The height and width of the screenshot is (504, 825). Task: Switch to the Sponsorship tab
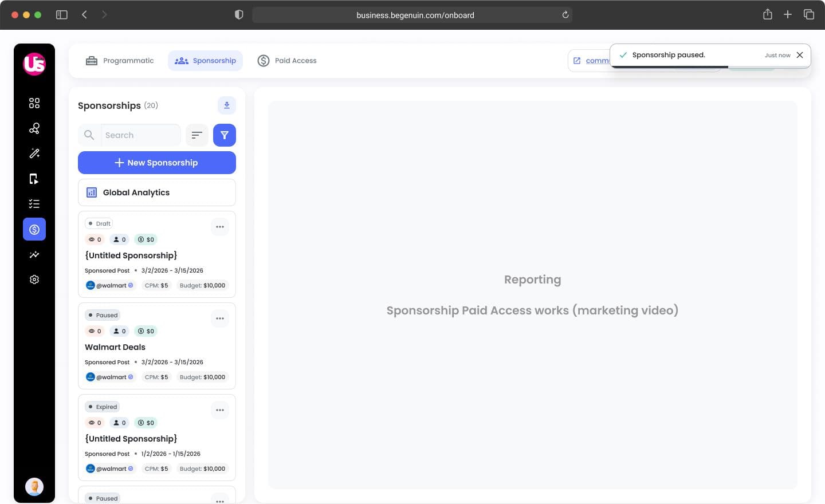pyautogui.click(x=205, y=61)
